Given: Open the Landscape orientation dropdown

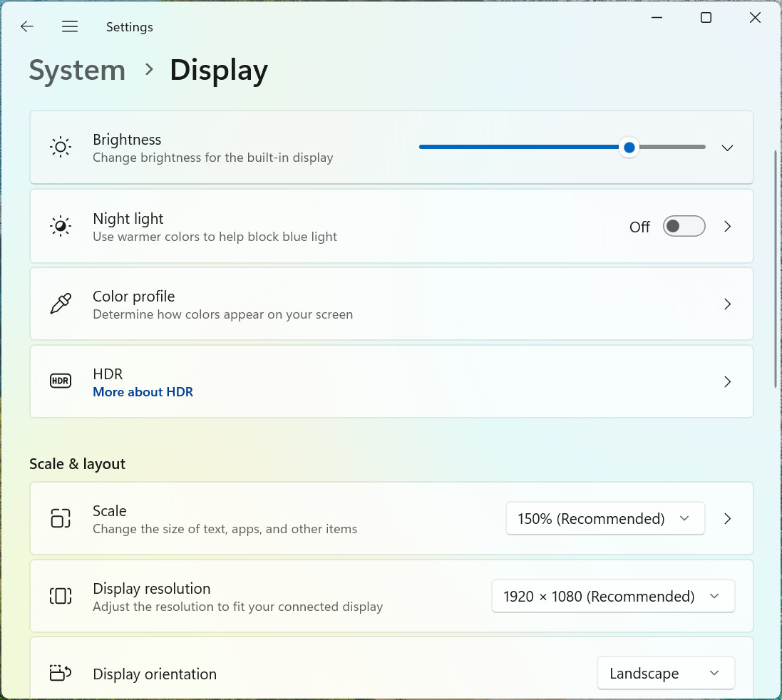Looking at the screenshot, I should 665,674.
